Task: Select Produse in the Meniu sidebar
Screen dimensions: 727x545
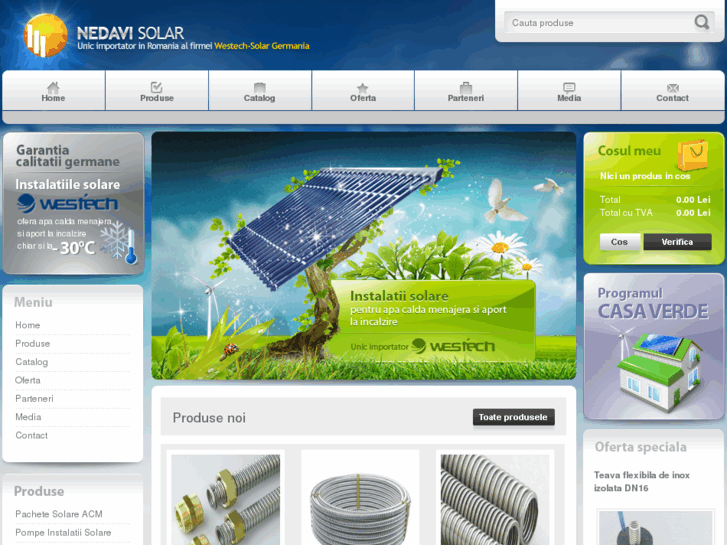Action: [32, 344]
